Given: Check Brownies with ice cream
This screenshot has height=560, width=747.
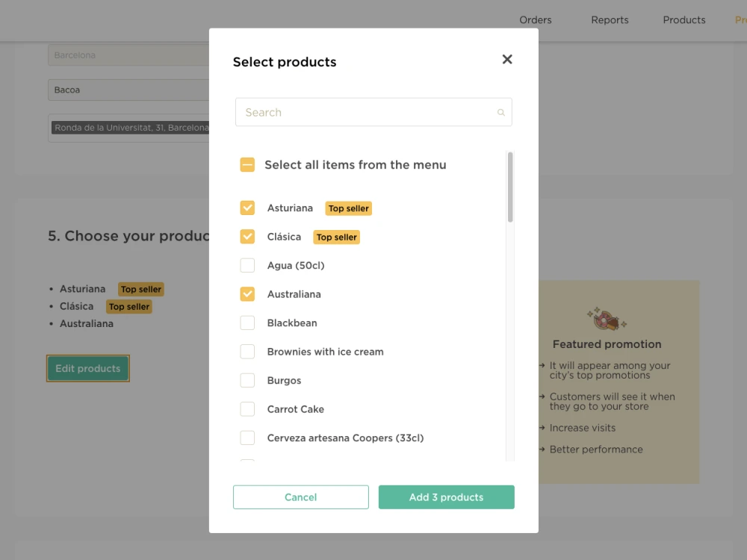Looking at the screenshot, I should click(x=247, y=352).
